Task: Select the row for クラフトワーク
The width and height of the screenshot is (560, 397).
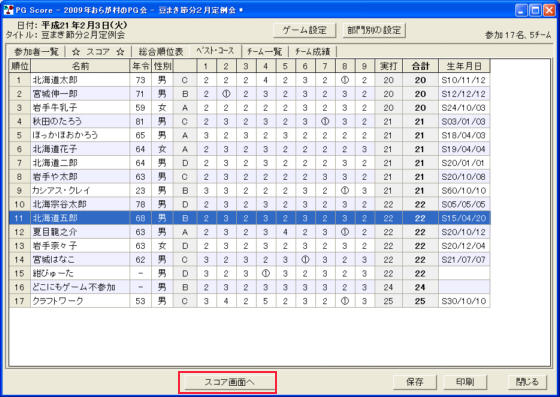Action: 249,301
